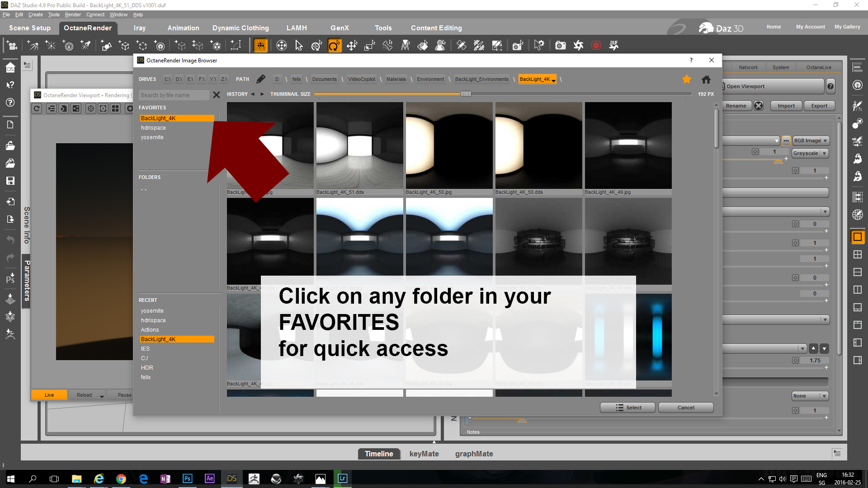868x488 pixels.
Task: Open the Timeline tab
Action: (379, 454)
